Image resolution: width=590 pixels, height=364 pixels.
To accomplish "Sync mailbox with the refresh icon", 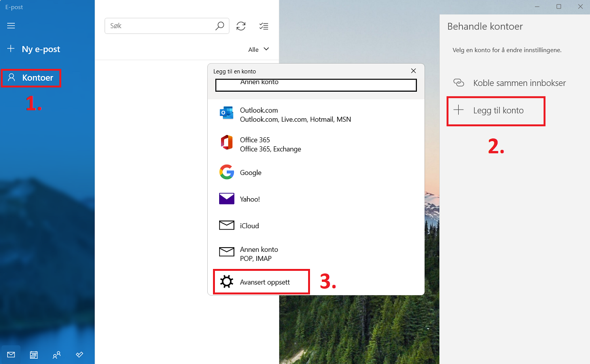I will coord(241,26).
